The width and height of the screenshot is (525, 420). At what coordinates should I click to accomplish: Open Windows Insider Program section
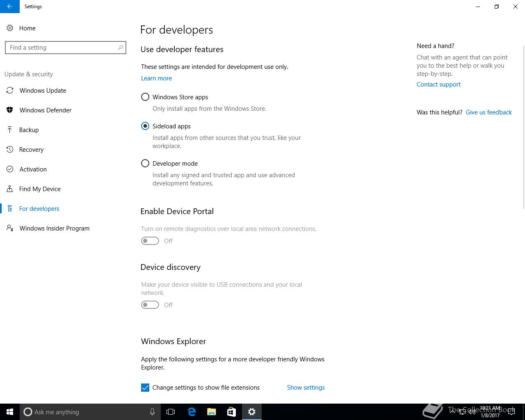pos(55,228)
